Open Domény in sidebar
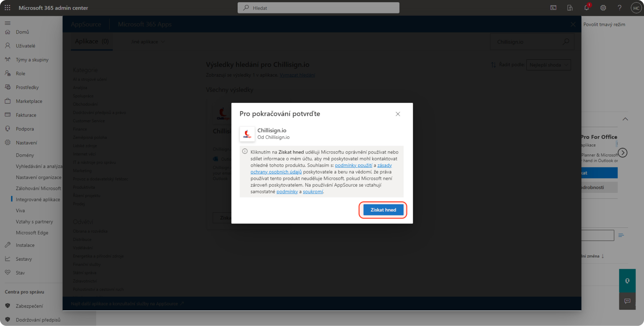644x326 pixels. tap(25, 155)
